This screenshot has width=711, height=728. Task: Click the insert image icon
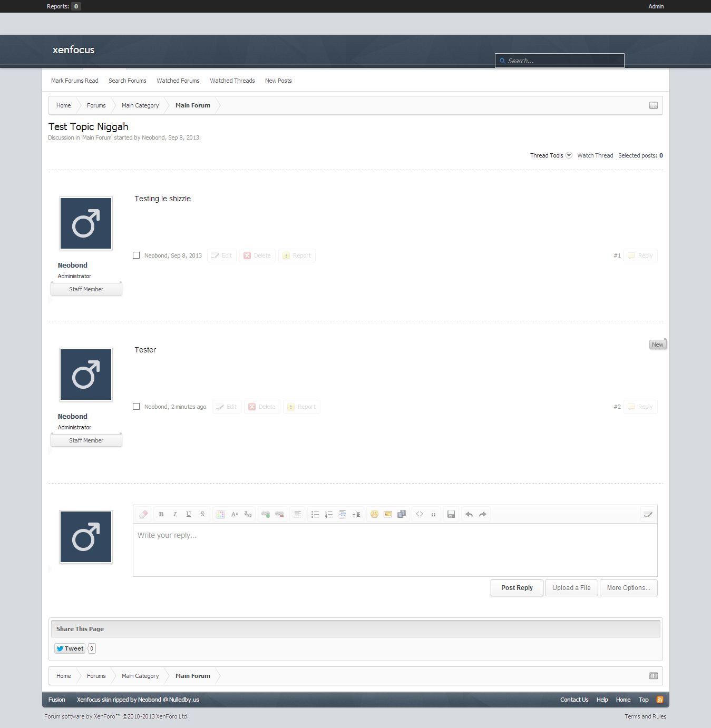(x=388, y=514)
